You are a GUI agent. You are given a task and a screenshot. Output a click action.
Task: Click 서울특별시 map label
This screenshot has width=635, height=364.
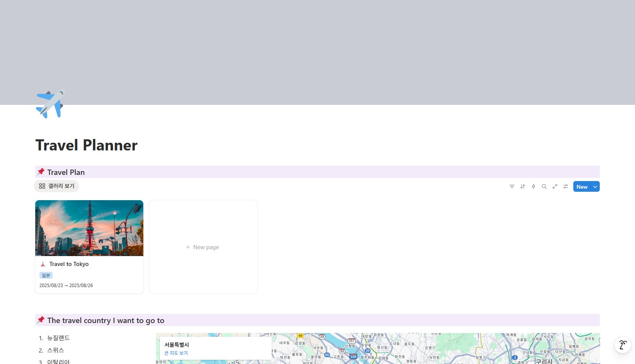click(x=177, y=344)
